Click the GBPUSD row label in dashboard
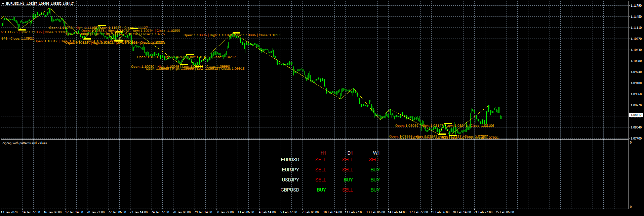 290,190
